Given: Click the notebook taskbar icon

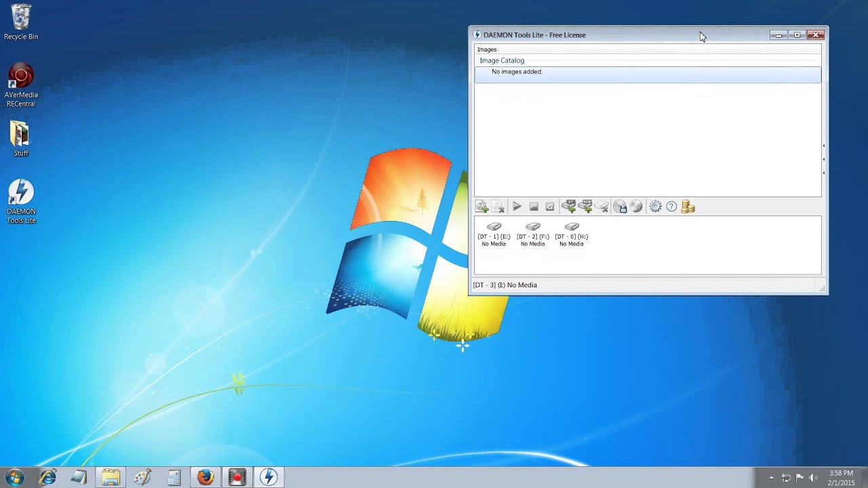Looking at the screenshot, I should click(79, 477).
